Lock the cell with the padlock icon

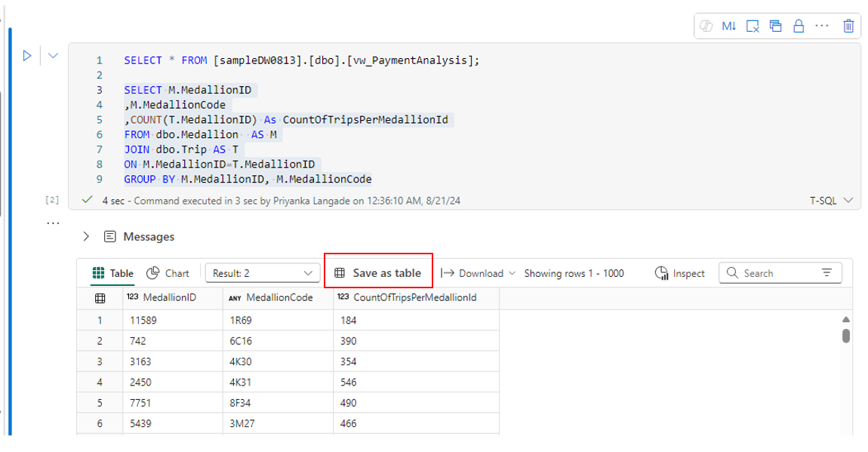[x=799, y=26]
